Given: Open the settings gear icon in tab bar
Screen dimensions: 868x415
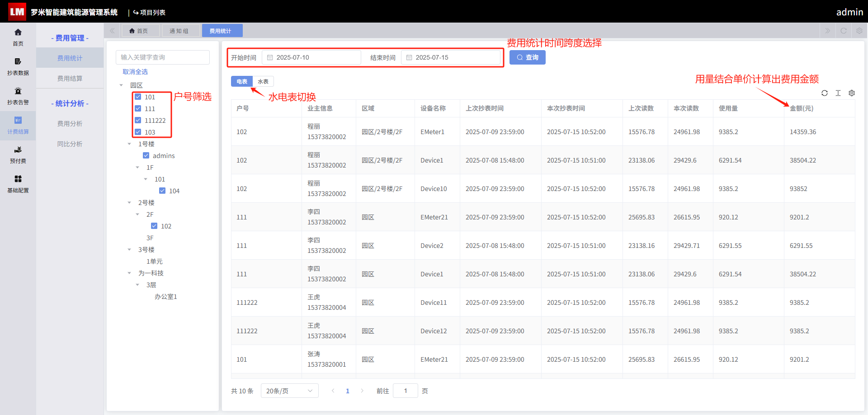Looking at the screenshot, I should (859, 31).
